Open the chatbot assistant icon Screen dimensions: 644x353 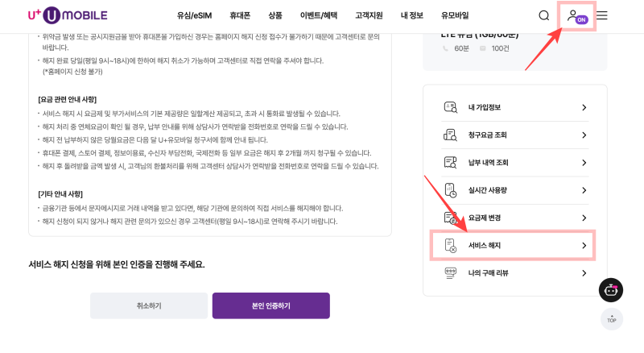click(x=611, y=290)
